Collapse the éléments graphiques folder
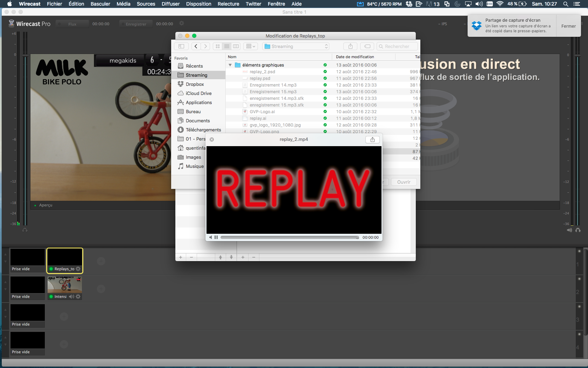The image size is (588, 368). coord(230,65)
